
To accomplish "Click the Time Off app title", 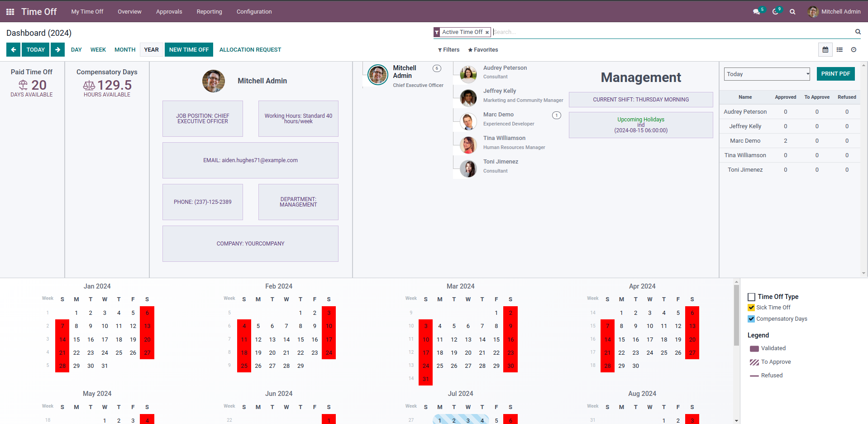I will click(x=39, y=12).
